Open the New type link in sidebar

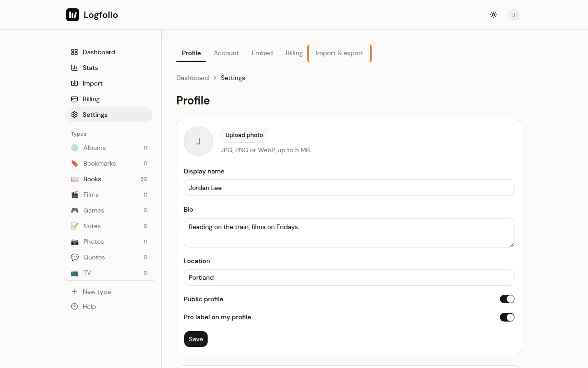pyautogui.click(x=97, y=292)
